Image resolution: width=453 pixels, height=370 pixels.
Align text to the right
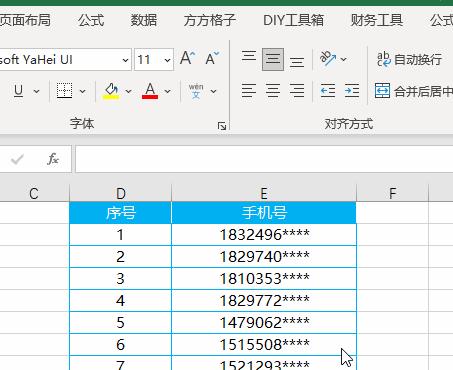297,90
